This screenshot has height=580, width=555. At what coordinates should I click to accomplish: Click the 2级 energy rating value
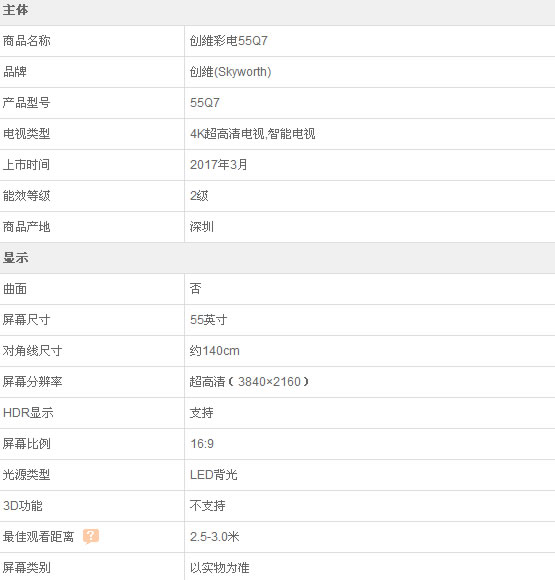click(x=199, y=196)
